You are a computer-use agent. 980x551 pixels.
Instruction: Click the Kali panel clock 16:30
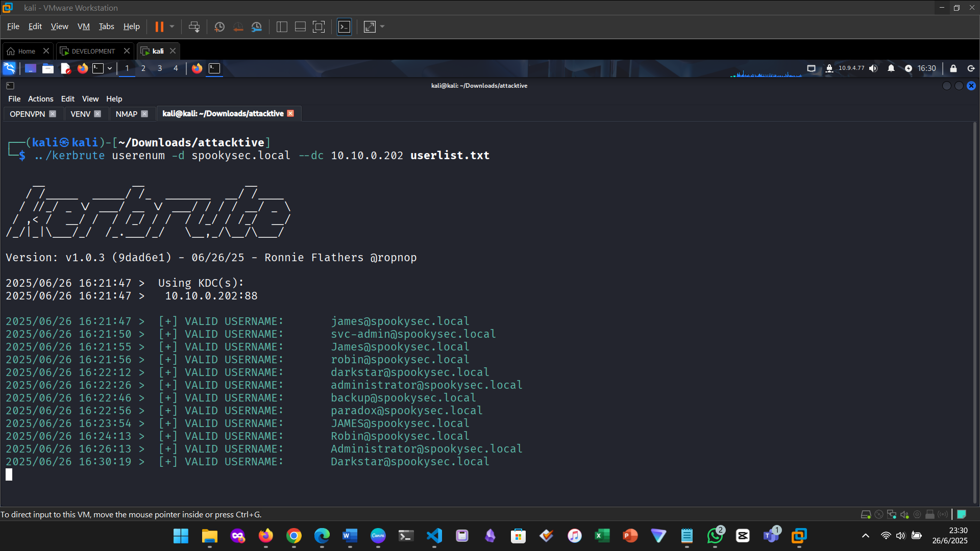926,68
